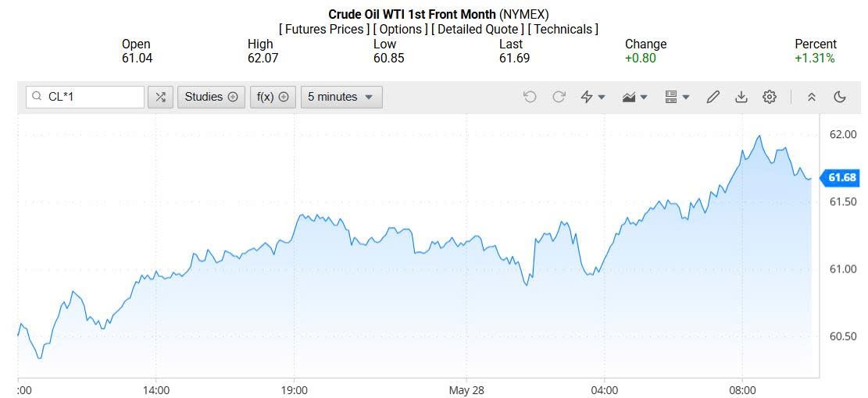This screenshot has height=398, width=868.
Task: Open the Detailed Quote link
Action: pyautogui.click(x=477, y=29)
